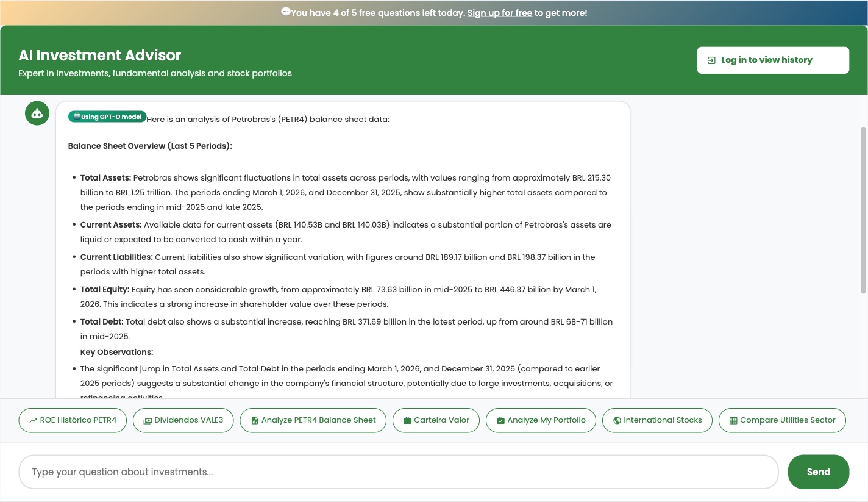Click the "Total Equity:" bullet label
The width and height of the screenshot is (868, 502).
[x=105, y=290]
